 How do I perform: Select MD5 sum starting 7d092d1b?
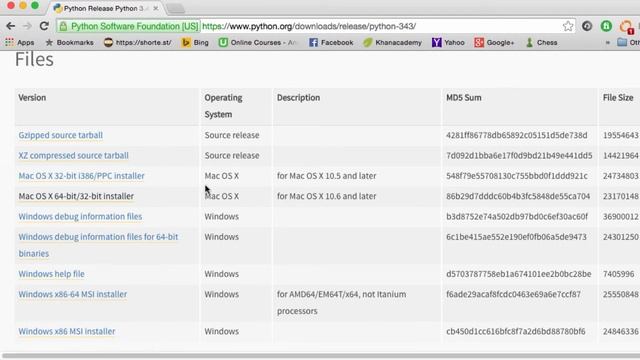click(x=519, y=156)
